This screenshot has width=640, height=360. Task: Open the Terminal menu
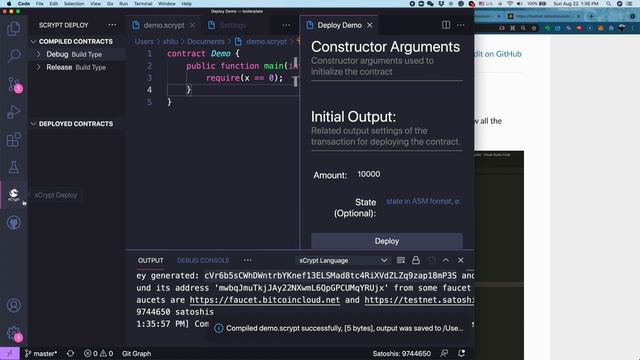tap(143, 4)
